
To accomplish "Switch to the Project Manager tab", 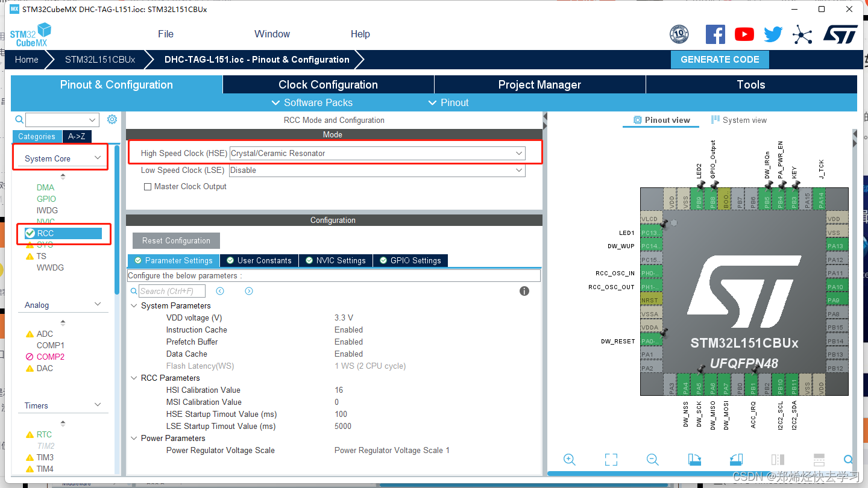I will 539,85.
